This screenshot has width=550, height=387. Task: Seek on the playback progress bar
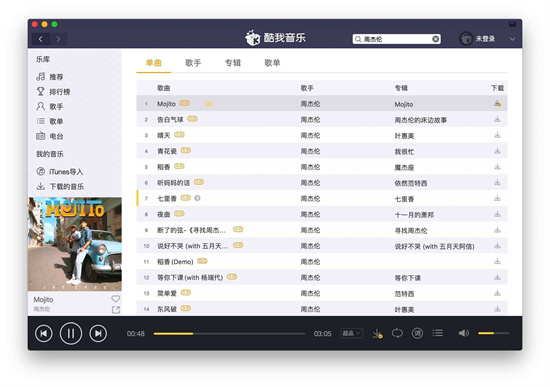coord(229,333)
